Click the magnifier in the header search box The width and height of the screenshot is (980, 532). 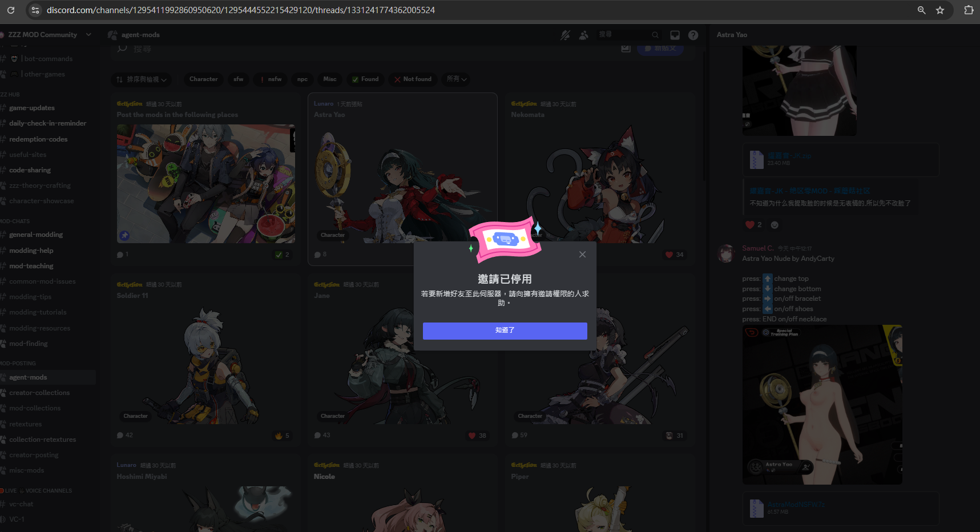click(655, 35)
